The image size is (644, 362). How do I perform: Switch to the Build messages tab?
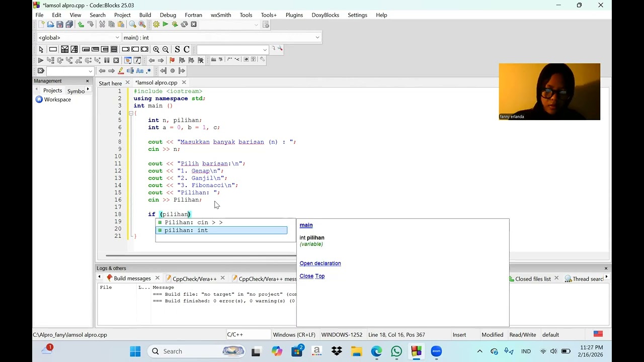[132, 279]
